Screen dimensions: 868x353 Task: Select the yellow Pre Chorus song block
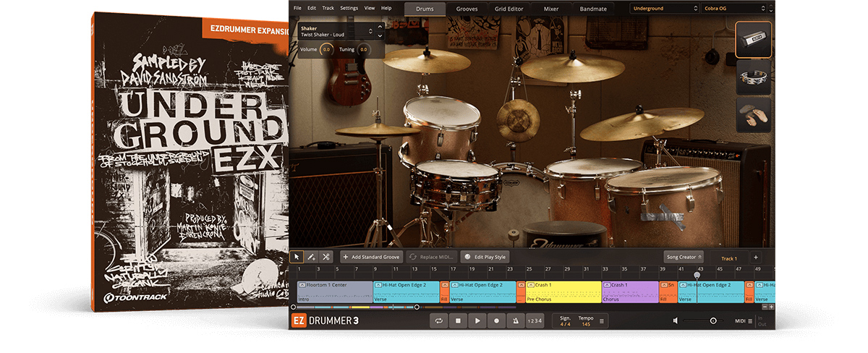563,292
